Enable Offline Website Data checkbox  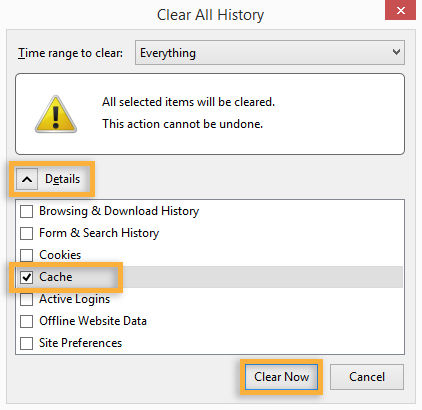coord(26,321)
